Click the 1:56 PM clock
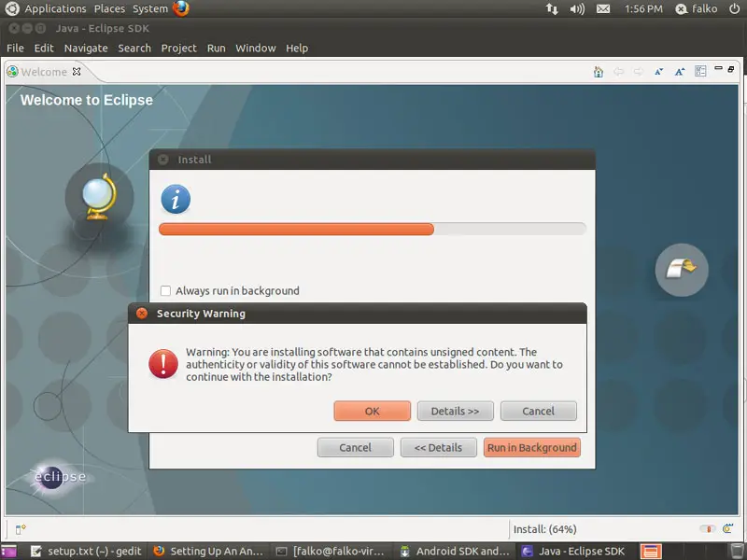This screenshot has width=747, height=560. tap(643, 8)
